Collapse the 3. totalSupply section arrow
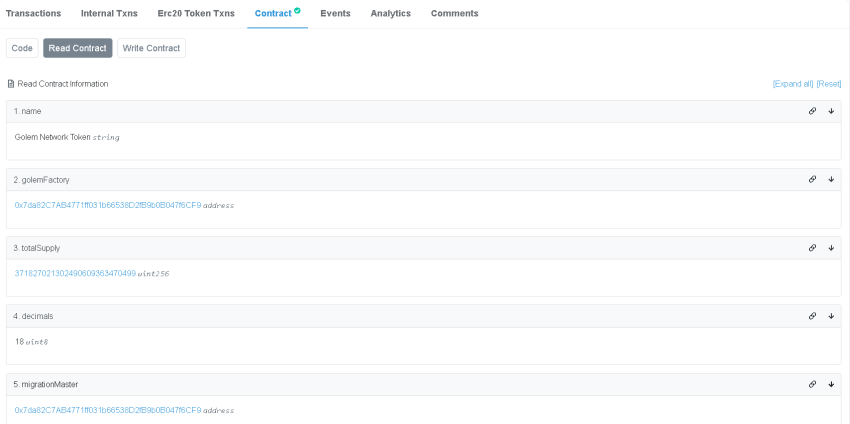The width and height of the screenshot is (850, 424). [831, 248]
